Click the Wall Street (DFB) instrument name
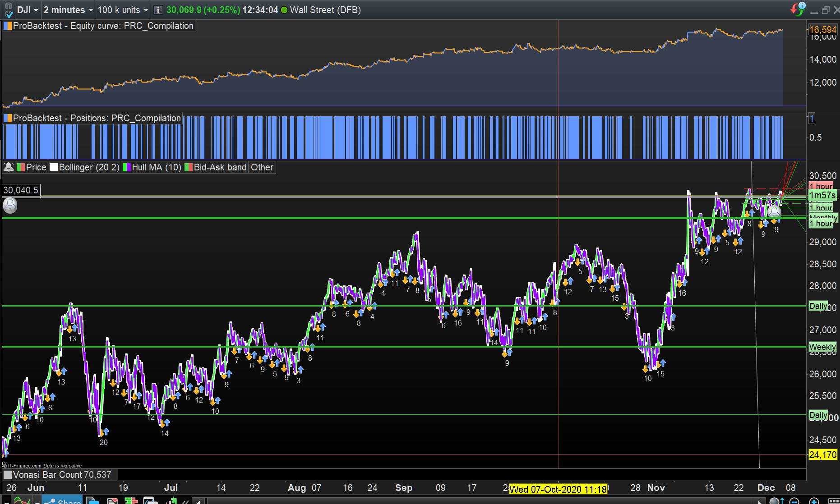This screenshot has width=840, height=504. (325, 10)
